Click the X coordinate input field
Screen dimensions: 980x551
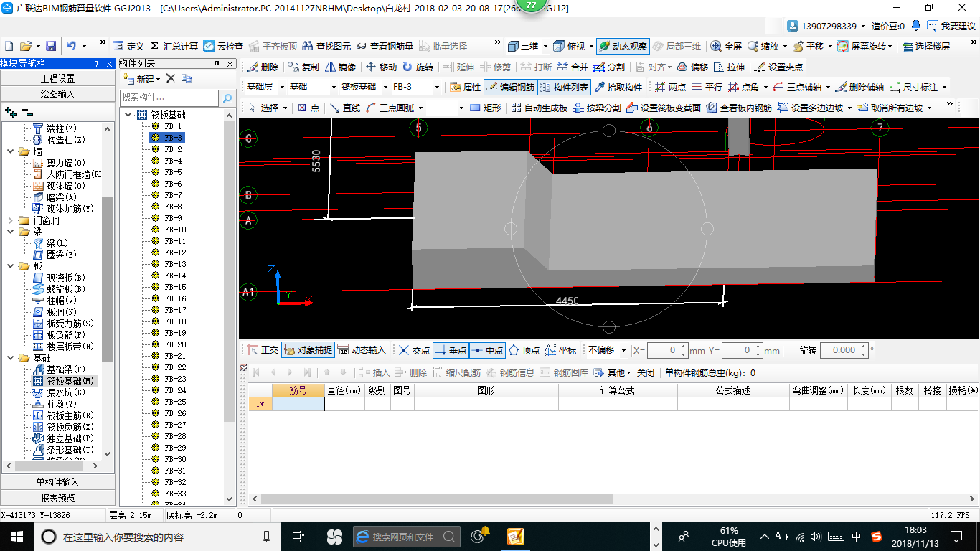tap(668, 350)
